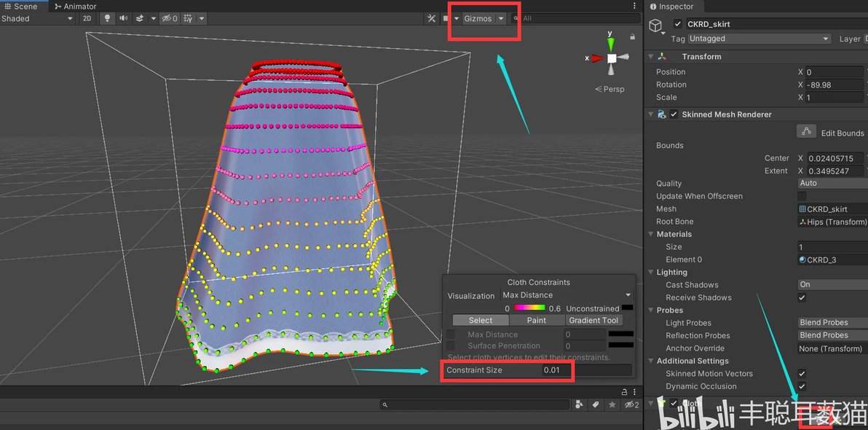Click the favorites star filter in Project search
Viewport: 868px width, 430px height.
tap(612, 404)
